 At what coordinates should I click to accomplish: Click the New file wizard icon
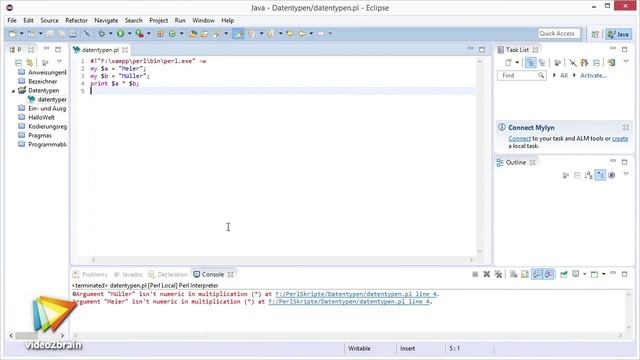[13, 34]
